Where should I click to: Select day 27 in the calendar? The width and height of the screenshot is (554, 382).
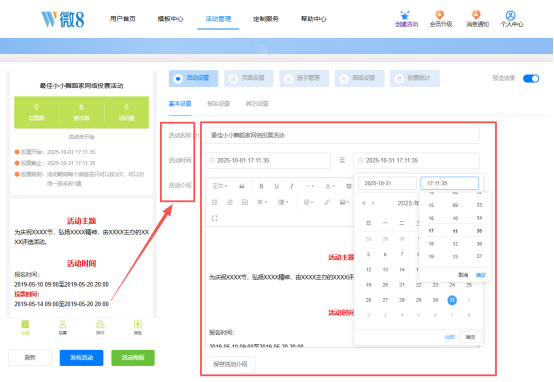tap(385, 300)
